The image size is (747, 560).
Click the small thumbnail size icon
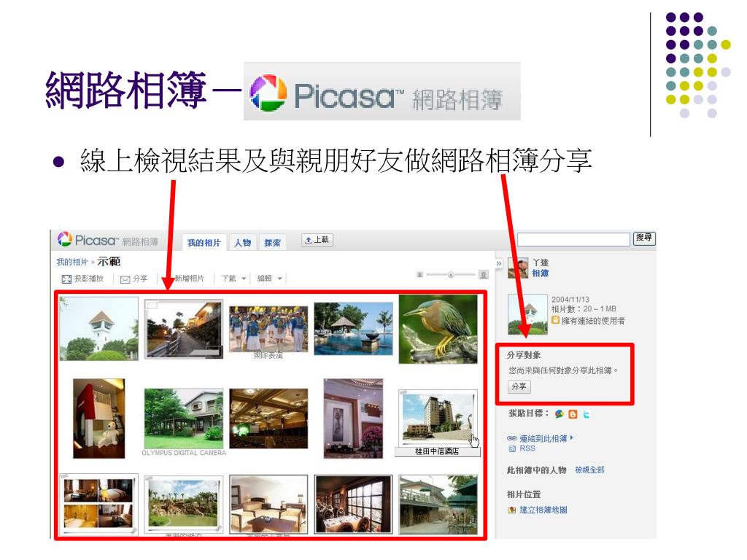click(x=419, y=275)
